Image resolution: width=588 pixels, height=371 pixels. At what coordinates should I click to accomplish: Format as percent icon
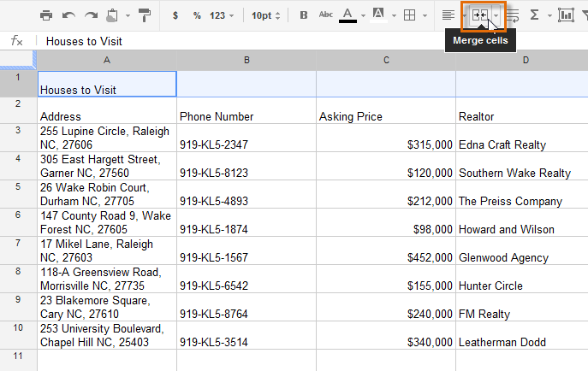tap(197, 15)
